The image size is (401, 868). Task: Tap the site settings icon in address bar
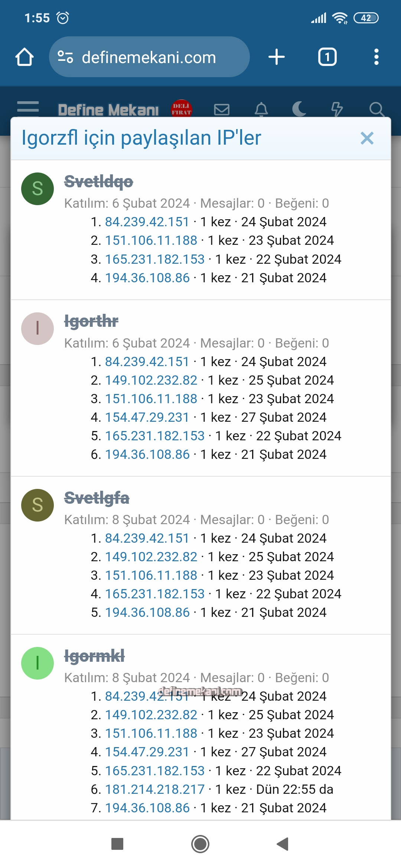pyautogui.click(x=65, y=57)
